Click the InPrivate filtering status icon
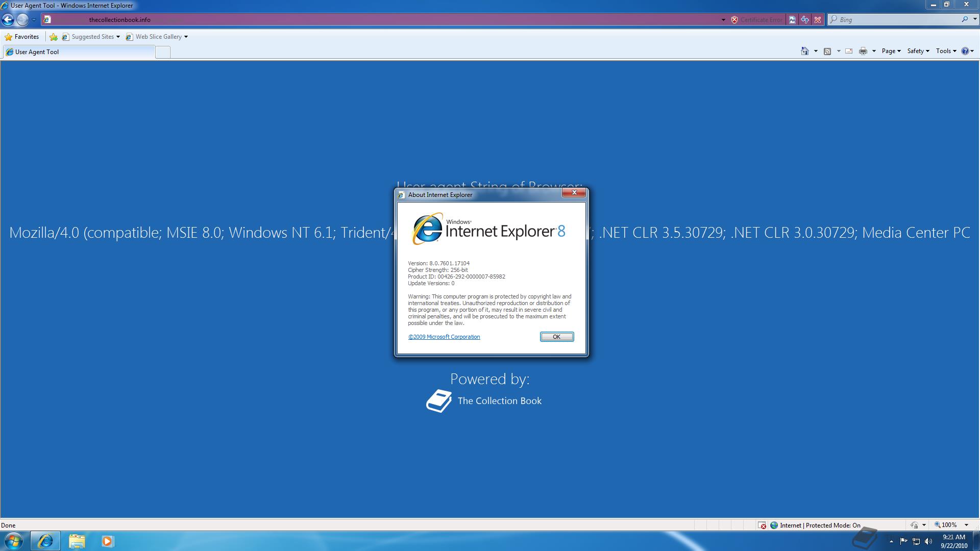 pos(915,525)
